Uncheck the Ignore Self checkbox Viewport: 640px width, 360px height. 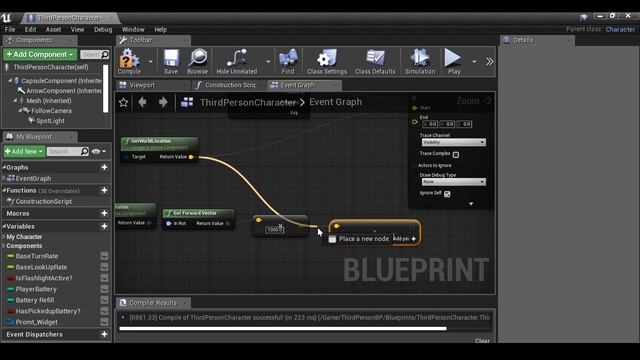[x=447, y=194]
